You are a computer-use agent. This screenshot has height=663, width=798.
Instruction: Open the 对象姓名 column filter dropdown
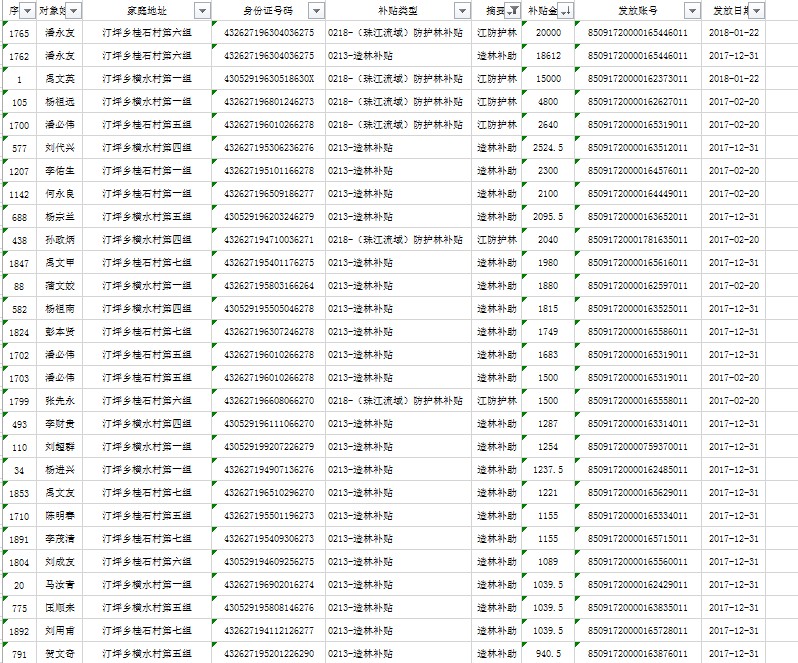click(x=73, y=10)
